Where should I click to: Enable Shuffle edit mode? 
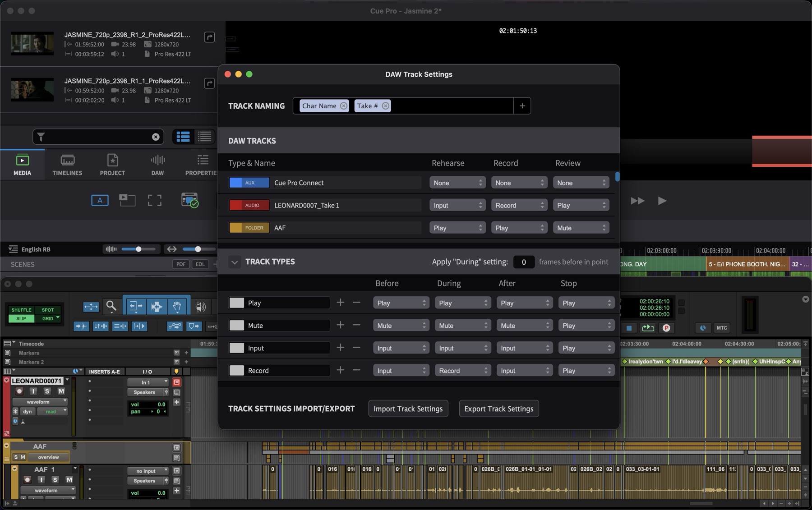point(21,310)
